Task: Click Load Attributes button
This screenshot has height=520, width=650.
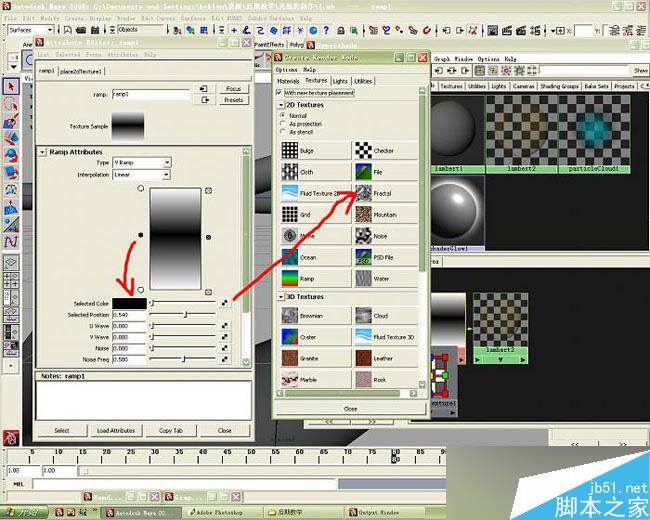Action: [x=116, y=430]
